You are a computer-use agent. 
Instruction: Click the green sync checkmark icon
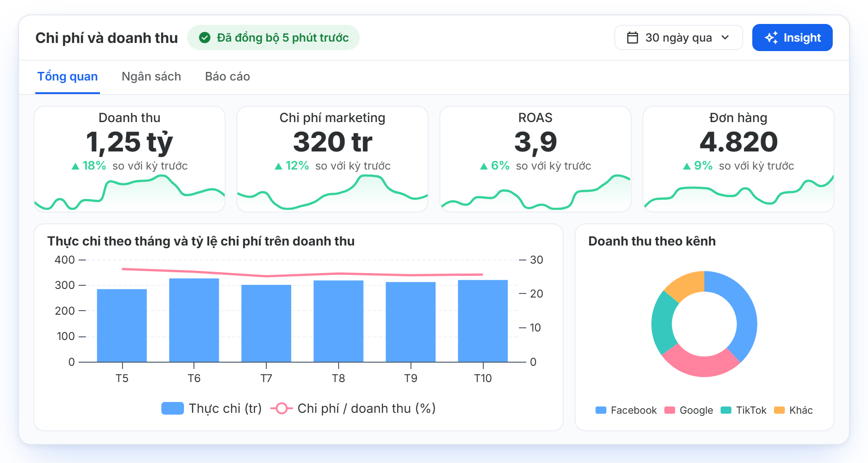[x=205, y=38]
